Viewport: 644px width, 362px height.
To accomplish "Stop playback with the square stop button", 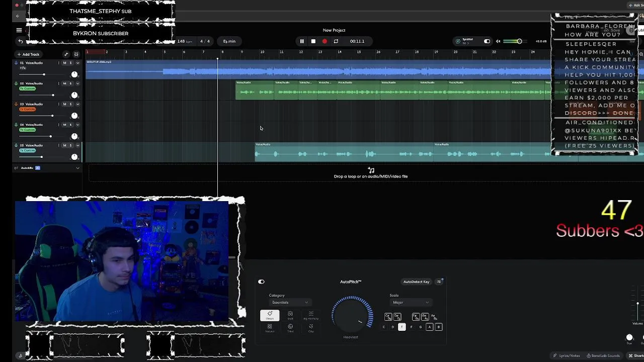I will 313,41.
